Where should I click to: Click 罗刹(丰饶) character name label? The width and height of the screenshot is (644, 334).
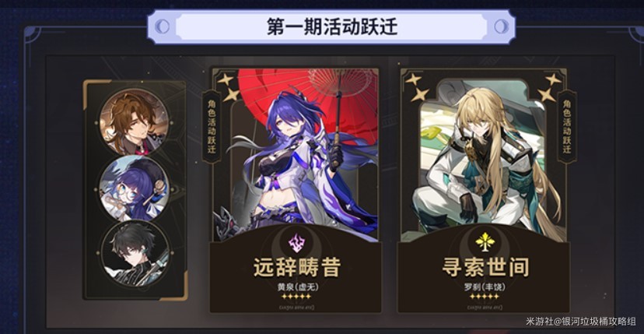[485, 287]
